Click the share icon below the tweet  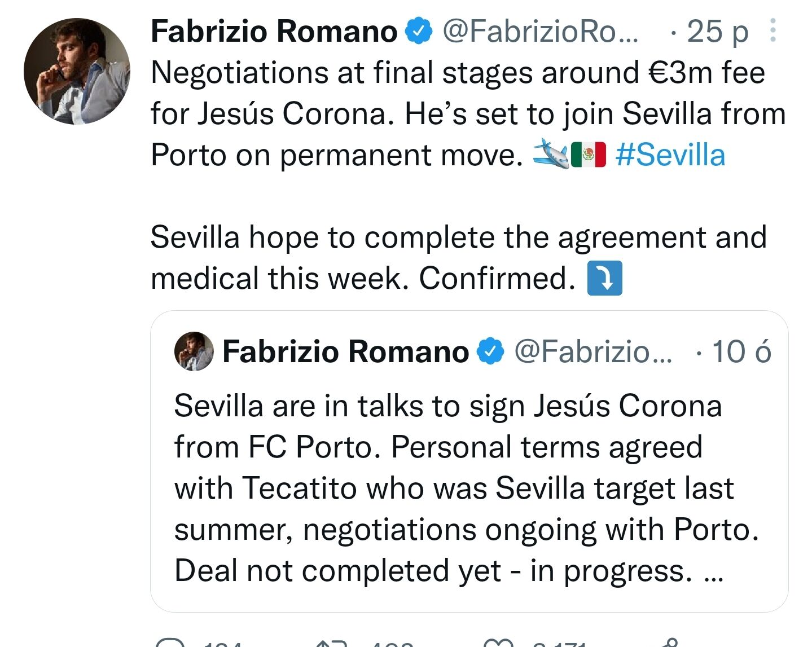coord(670,643)
